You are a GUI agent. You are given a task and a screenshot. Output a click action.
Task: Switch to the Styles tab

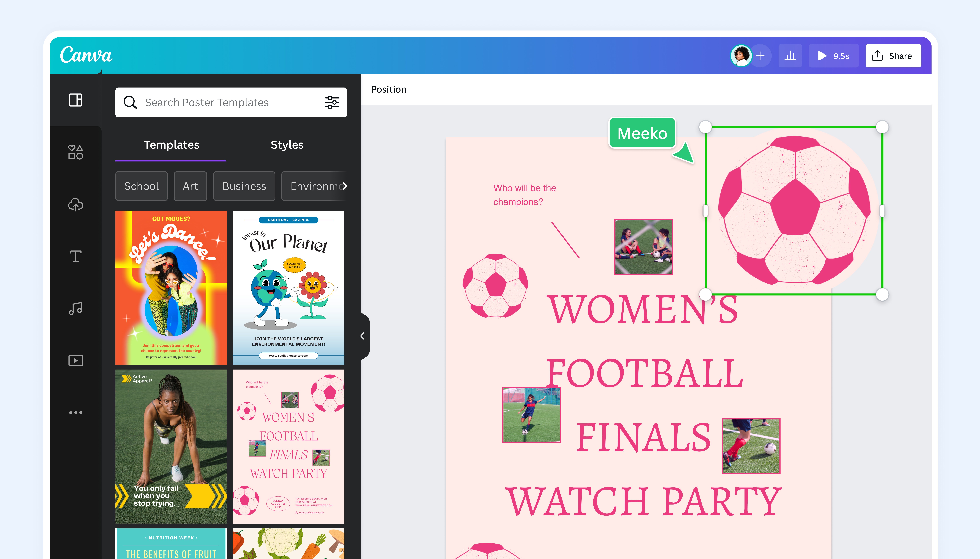[287, 145]
